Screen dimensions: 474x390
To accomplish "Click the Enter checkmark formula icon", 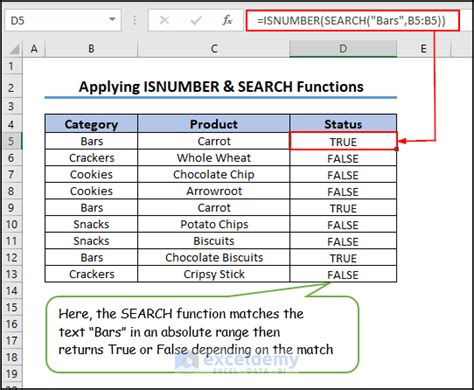I will pos(196,21).
